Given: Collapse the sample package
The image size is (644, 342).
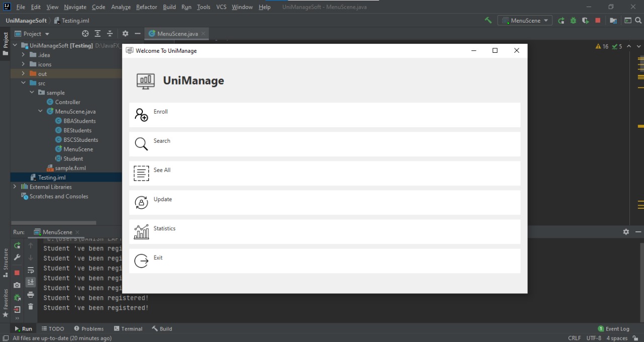Looking at the screenshot, I should [x=32, y=93].
